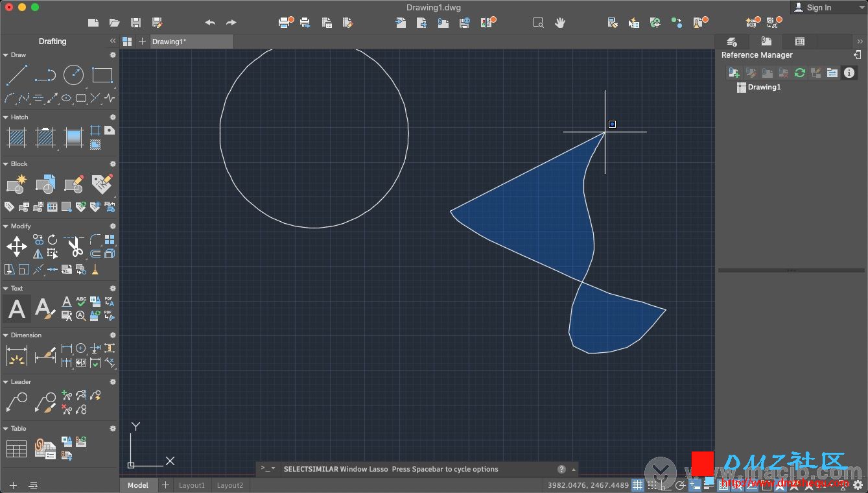
Task: Click command line help question mark
Action: 561,470
